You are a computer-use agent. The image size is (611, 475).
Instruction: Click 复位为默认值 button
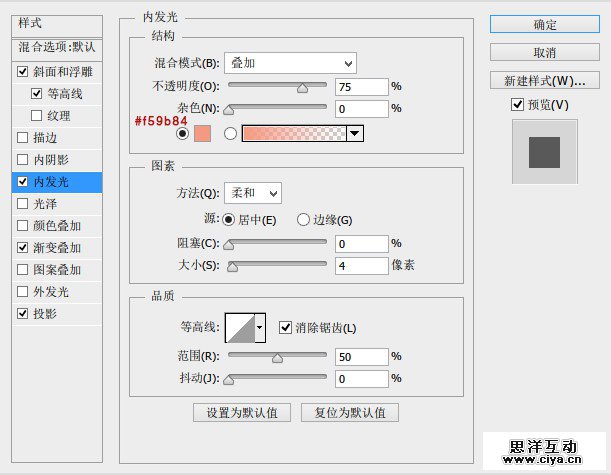click(350, 413)
